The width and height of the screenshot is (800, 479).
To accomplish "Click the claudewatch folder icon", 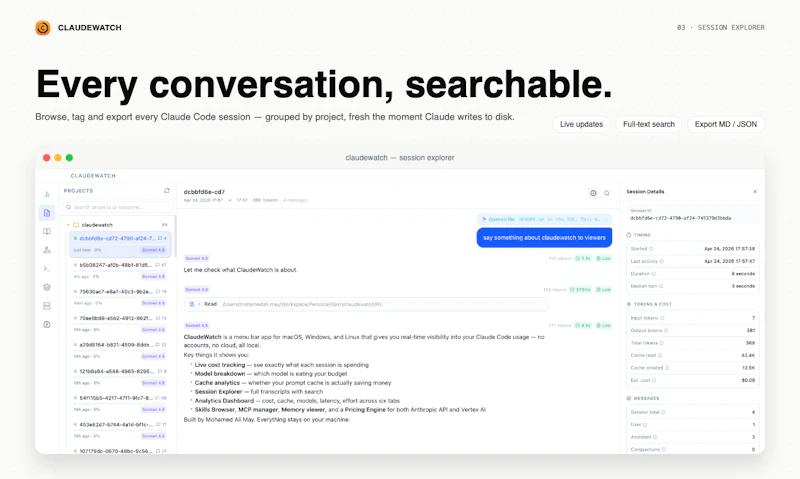I will (x=76, y=225).
